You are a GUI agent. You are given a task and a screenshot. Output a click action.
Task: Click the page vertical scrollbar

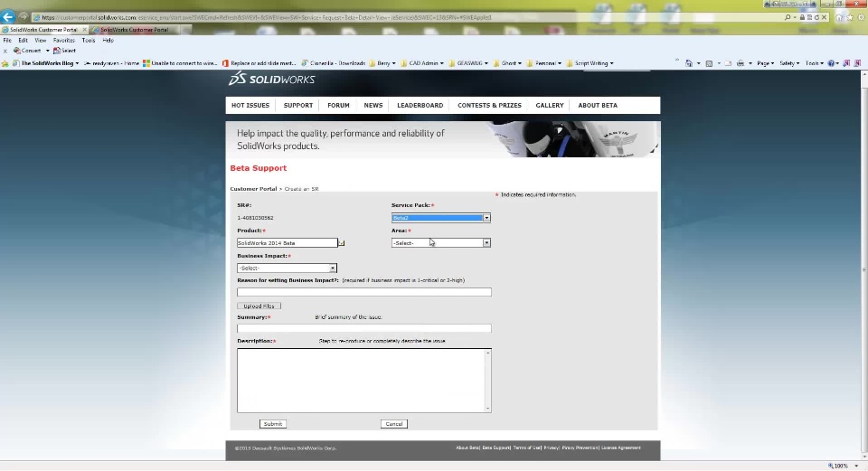(x=863, y=266)
